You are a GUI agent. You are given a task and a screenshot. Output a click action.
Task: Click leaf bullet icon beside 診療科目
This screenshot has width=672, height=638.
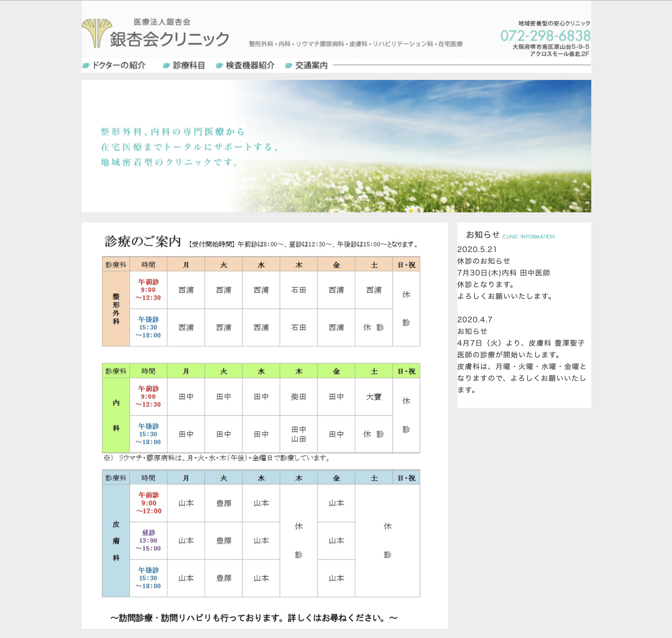(x=166, y=66)
